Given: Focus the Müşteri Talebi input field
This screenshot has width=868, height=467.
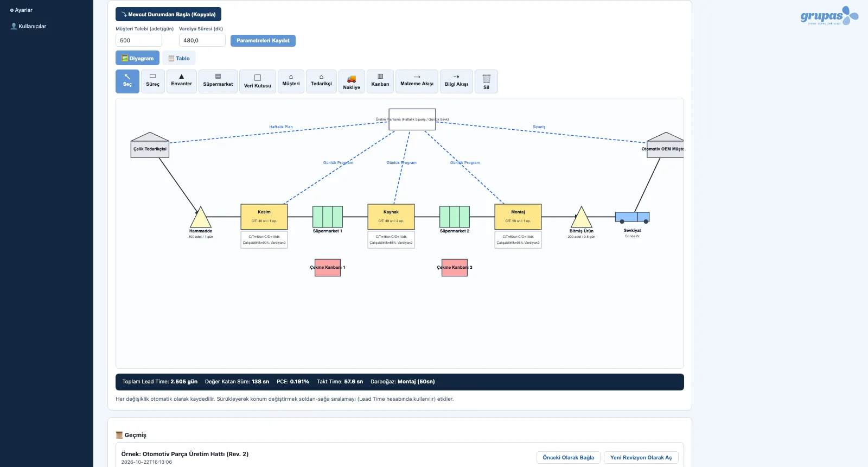Looking at the screenshot, I should 139,40.
